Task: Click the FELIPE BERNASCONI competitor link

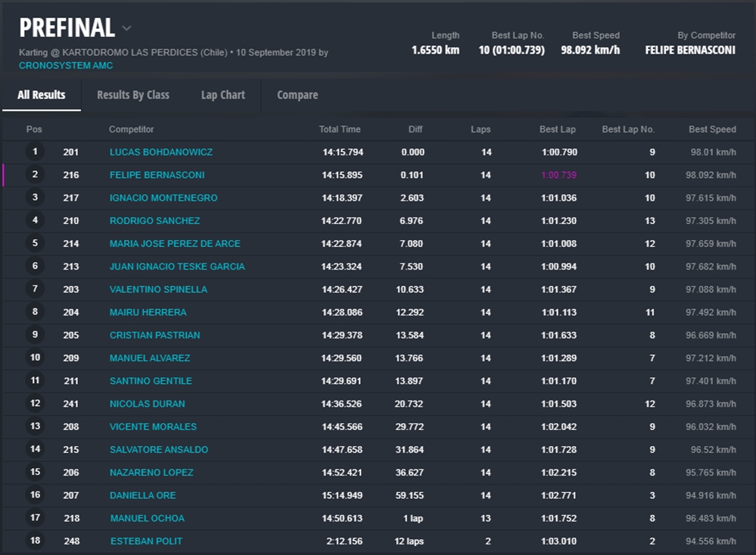Action: click(157, 175)
